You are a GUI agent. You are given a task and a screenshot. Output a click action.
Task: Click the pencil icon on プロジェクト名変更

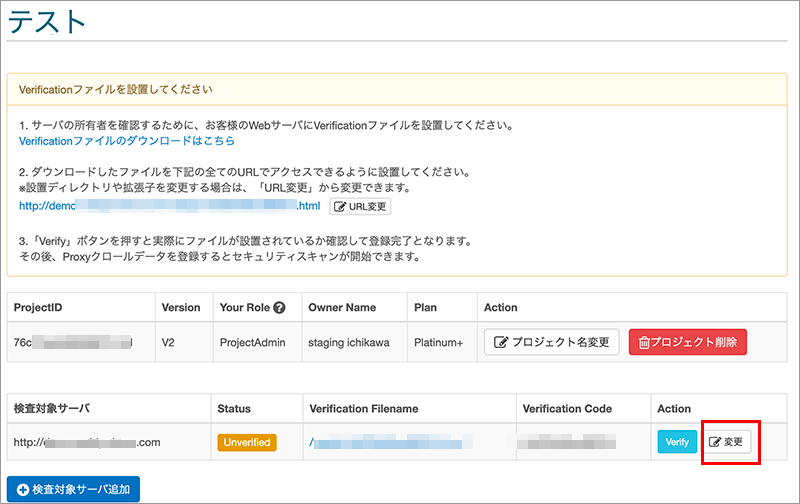tap(502, 342)
